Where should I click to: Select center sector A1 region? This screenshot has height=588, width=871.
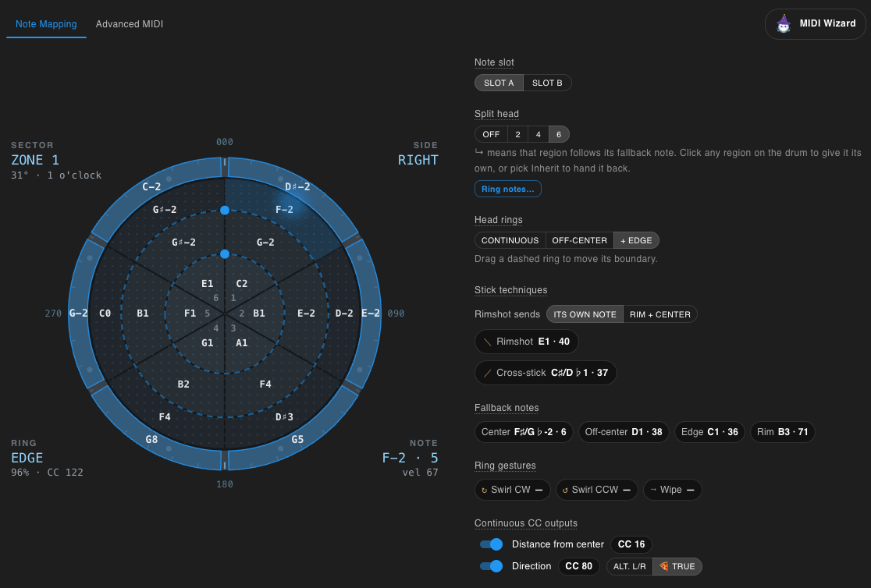pos(242,343)
